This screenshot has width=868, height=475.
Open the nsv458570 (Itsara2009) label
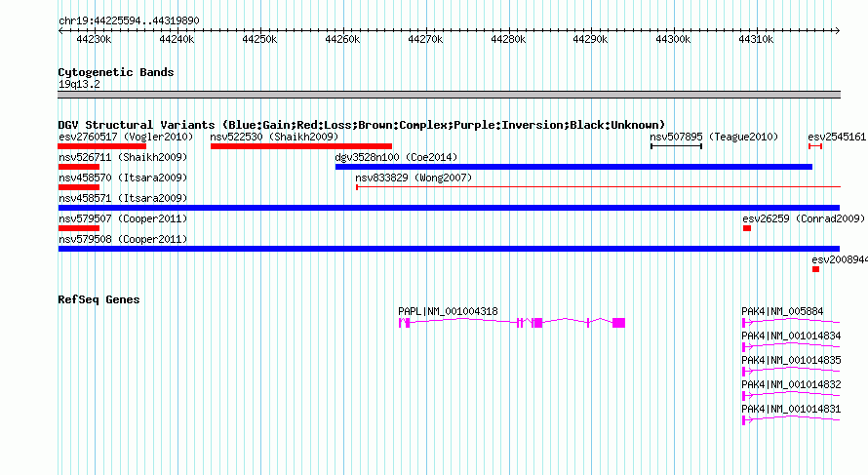[x=123, y=178]
